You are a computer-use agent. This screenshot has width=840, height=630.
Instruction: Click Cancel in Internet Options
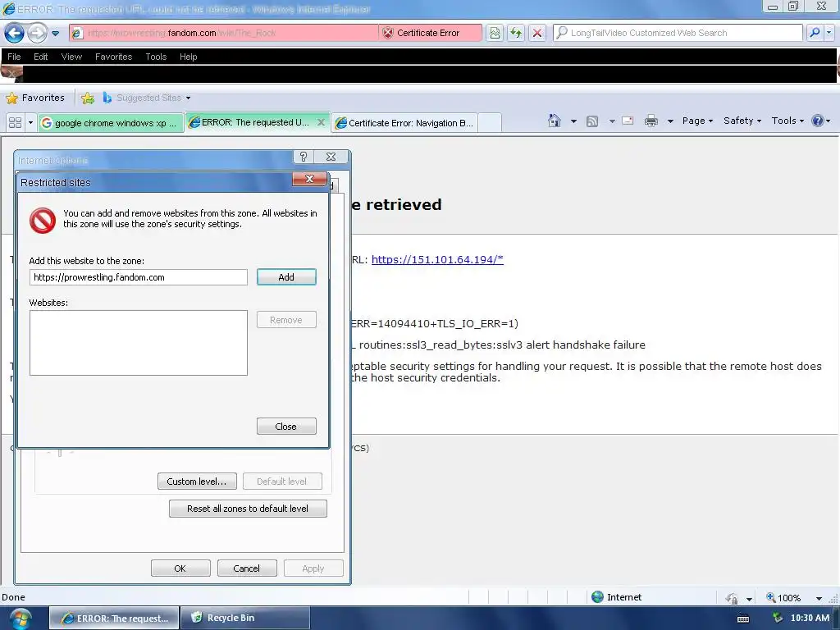click(x=246, y=568)
